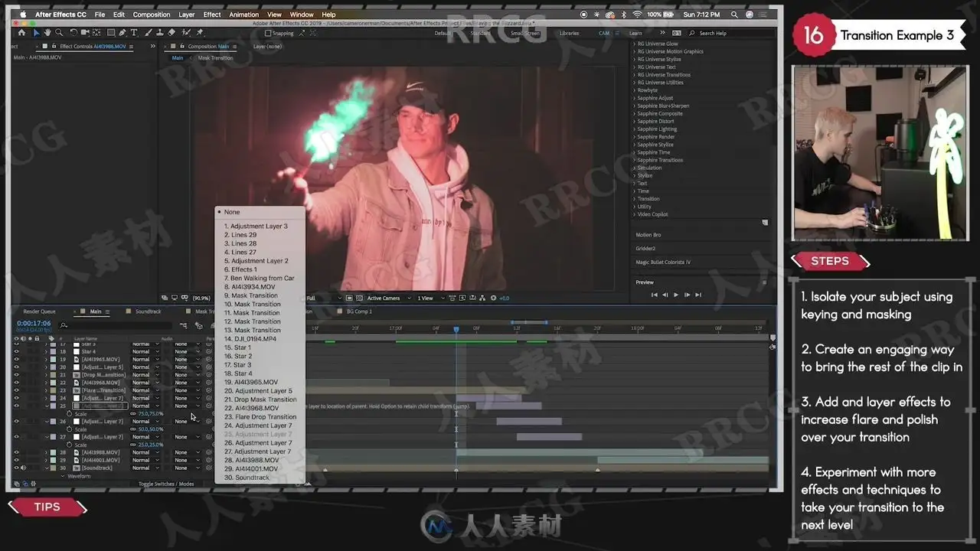Click the timeline layer search icon
The image size is (980, 551).
(63, 325)
